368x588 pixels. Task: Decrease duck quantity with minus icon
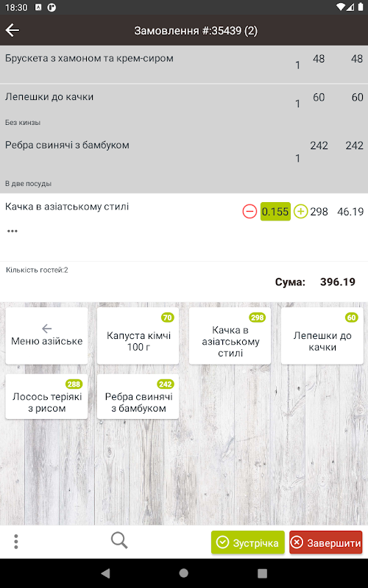(250, 212)
